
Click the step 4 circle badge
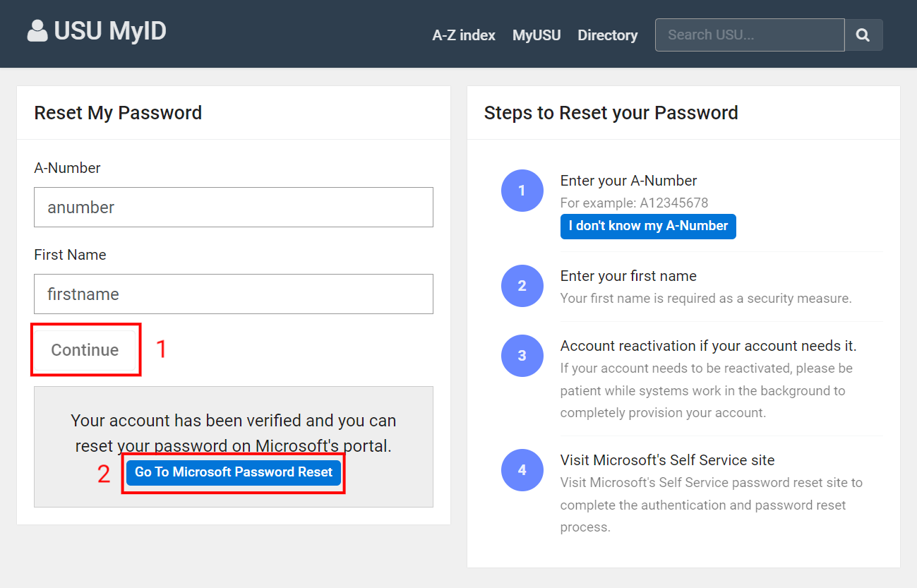522,470
